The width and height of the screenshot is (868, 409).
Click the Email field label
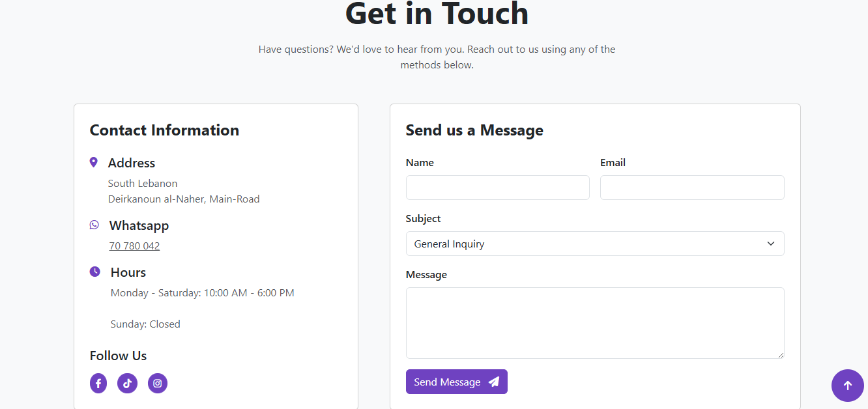[613, 163]
